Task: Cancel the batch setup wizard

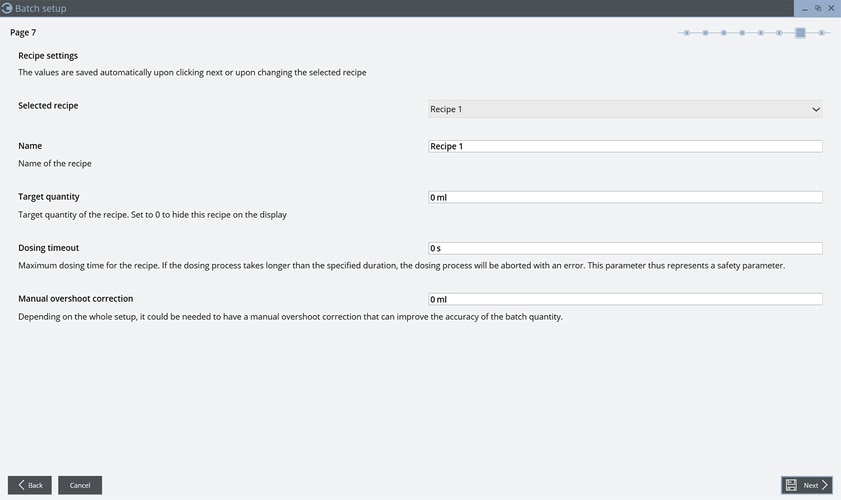Action: [x=80, y=485]
